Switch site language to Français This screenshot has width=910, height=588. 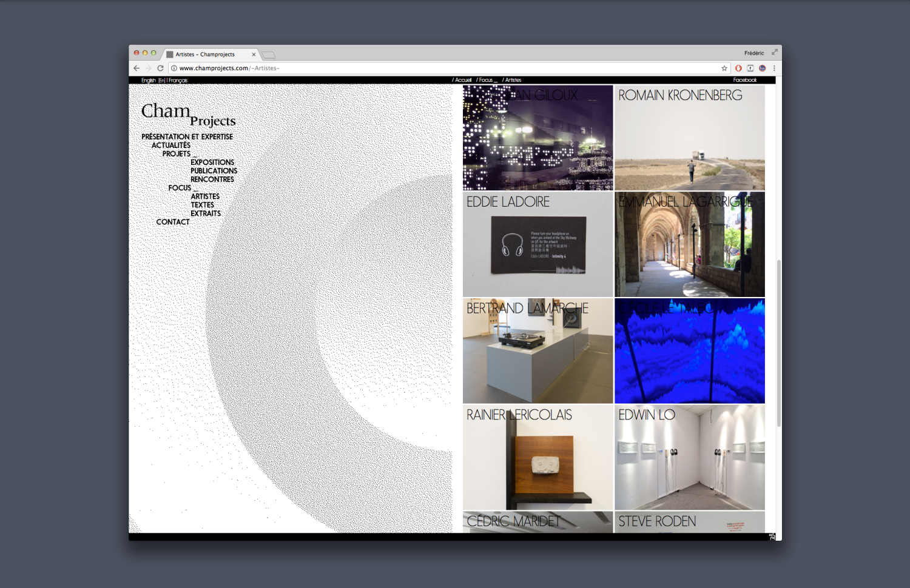click(x=178, y=81)
